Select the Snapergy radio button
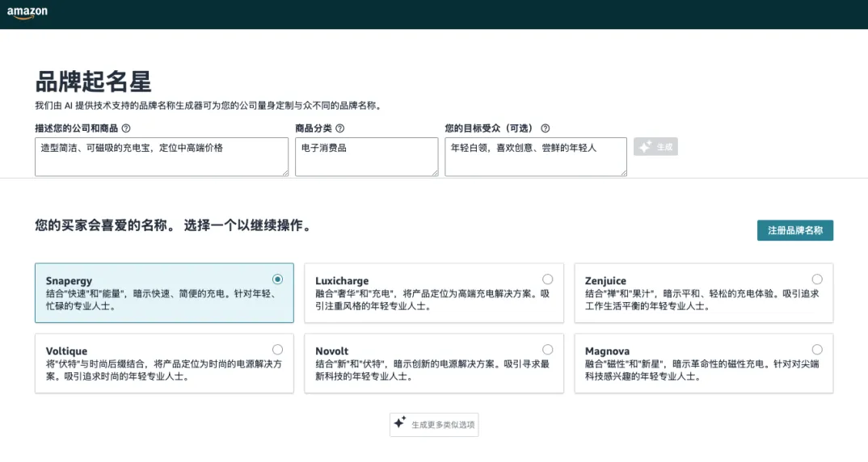This screenshot has width=868, height=462. coord(278,279)
